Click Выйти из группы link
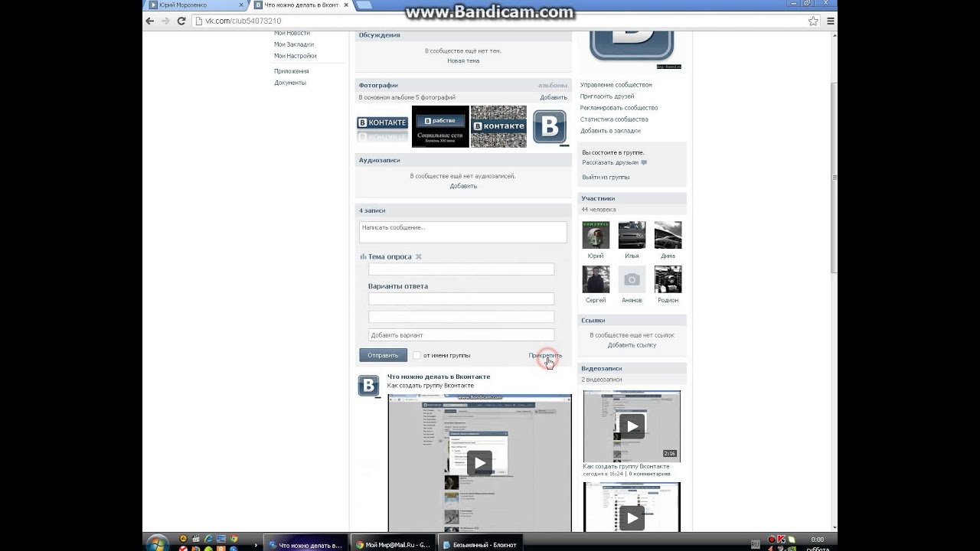This screenshot has height=551, width=980. click(606, 177)
